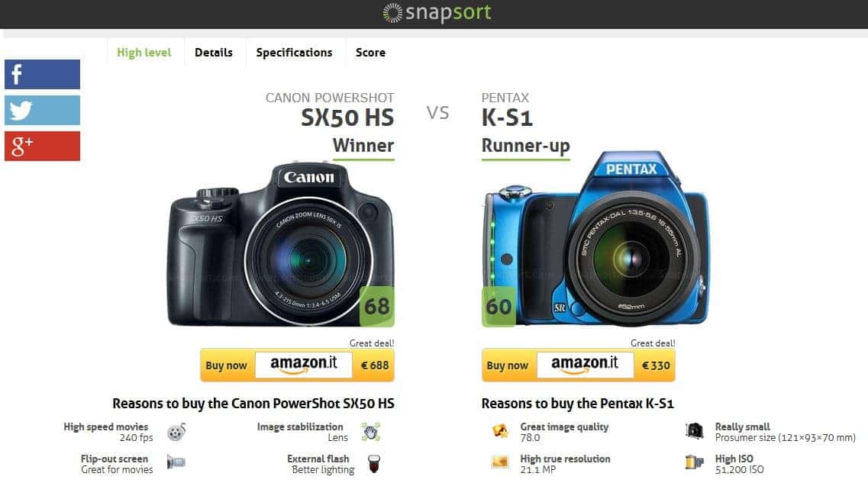Click the High true resolution icon
Image resolution: width=868 pixels, height=499 pixels.
(500, 462)
